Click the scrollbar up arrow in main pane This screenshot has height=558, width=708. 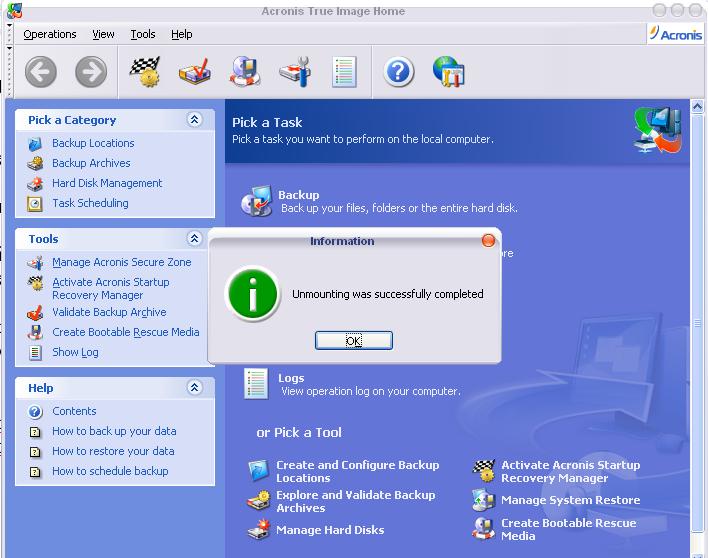[x=697, y=107]
